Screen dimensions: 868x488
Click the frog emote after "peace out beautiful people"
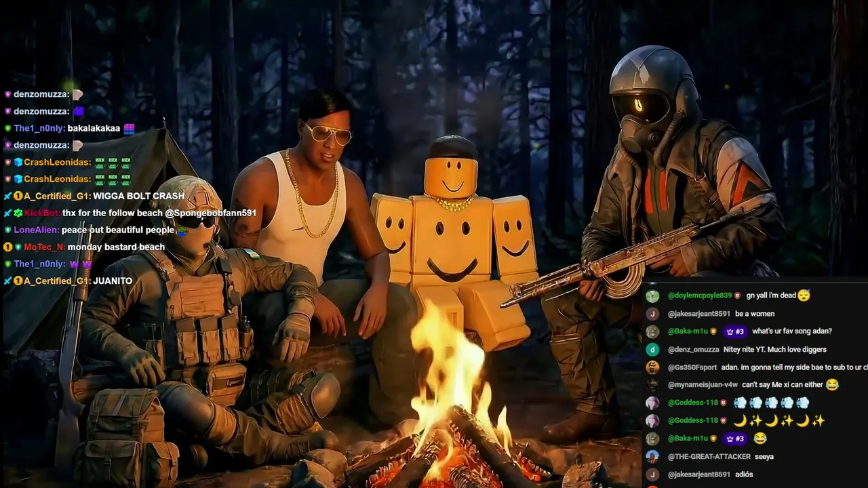[x=182, y=230]
